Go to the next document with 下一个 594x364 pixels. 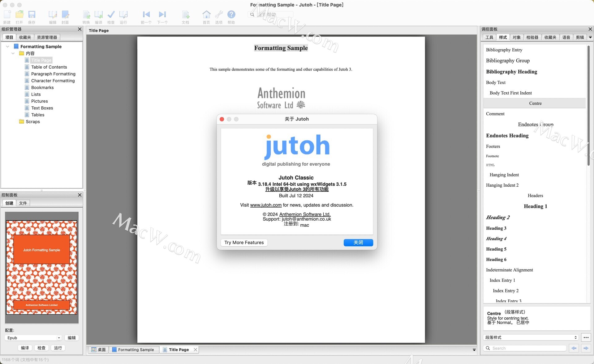162,17
